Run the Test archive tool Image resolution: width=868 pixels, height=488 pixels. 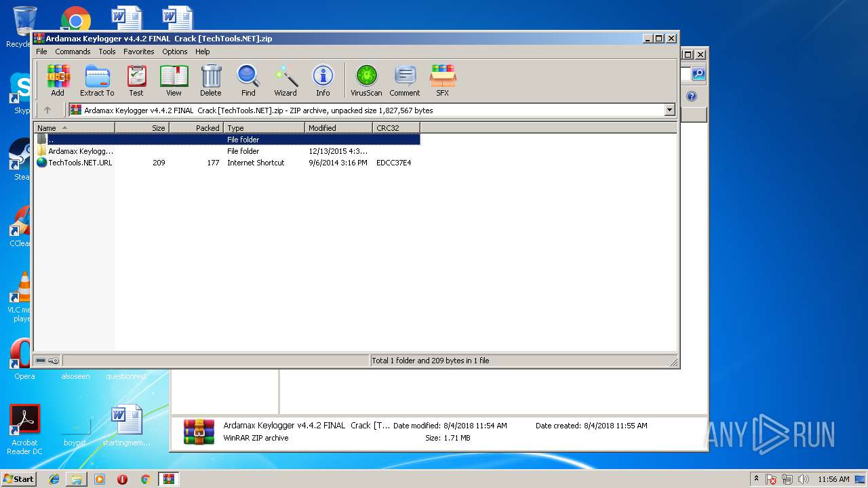click(x=136, y=81)
